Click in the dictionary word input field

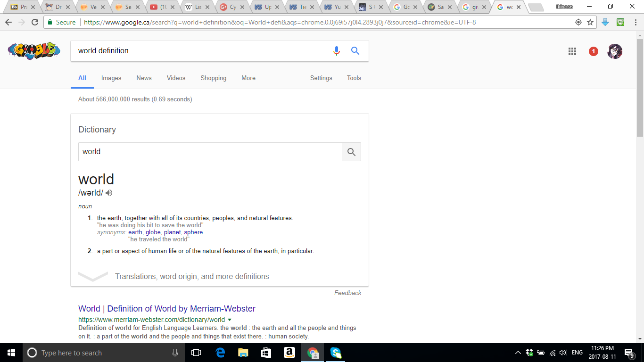click(x=210, y=152)
